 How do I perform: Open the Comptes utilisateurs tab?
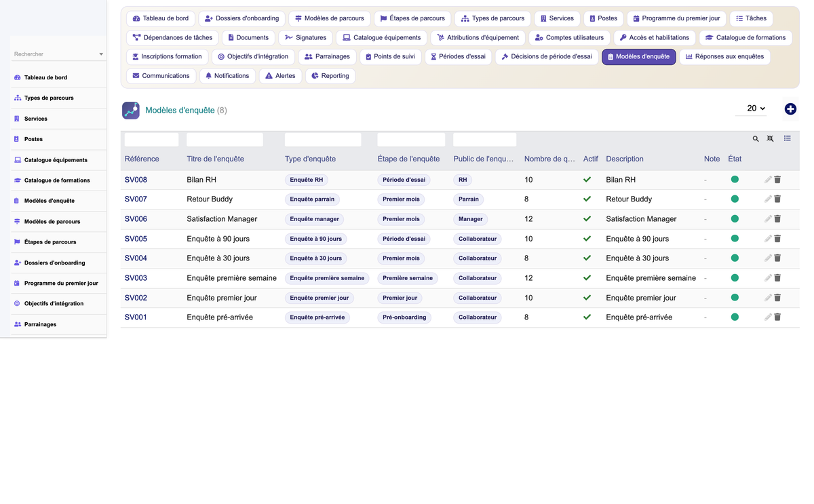point(569,38)
